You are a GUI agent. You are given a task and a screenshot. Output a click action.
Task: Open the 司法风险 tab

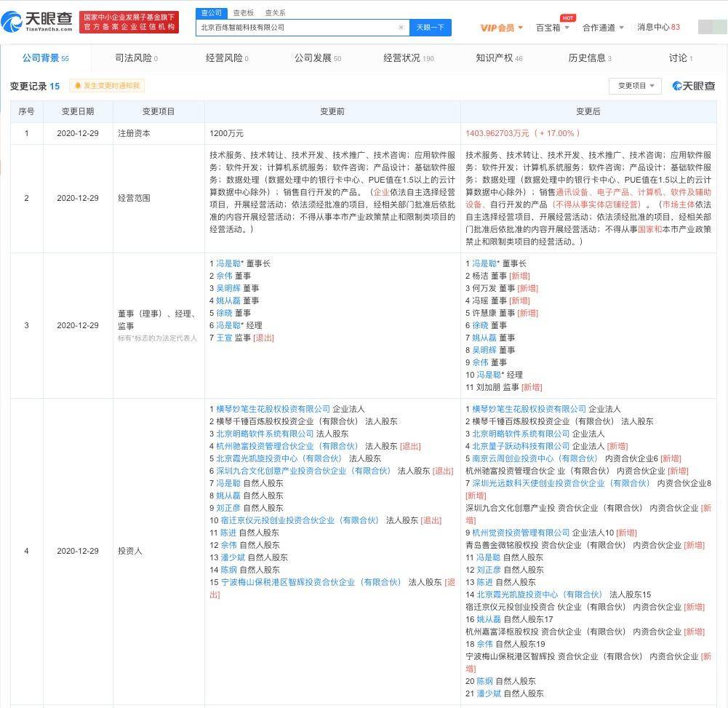(x=136, y=58)
